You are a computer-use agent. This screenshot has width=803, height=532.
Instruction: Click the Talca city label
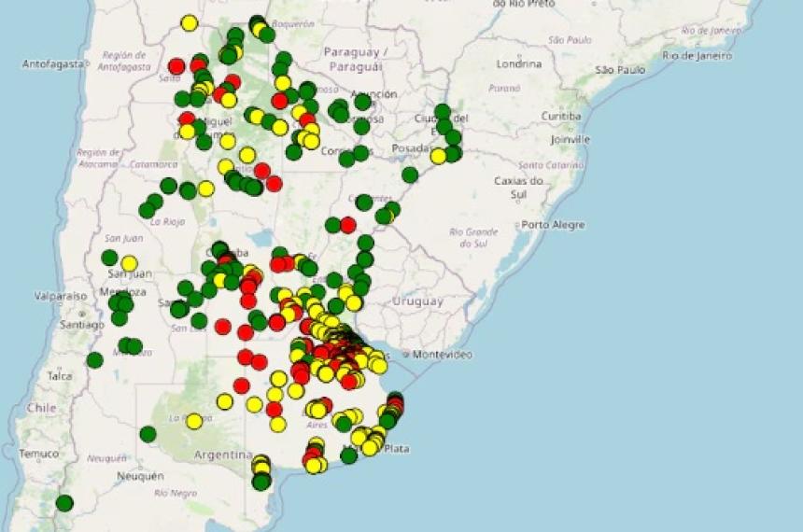pyautogui.click(x=60, y=376)
